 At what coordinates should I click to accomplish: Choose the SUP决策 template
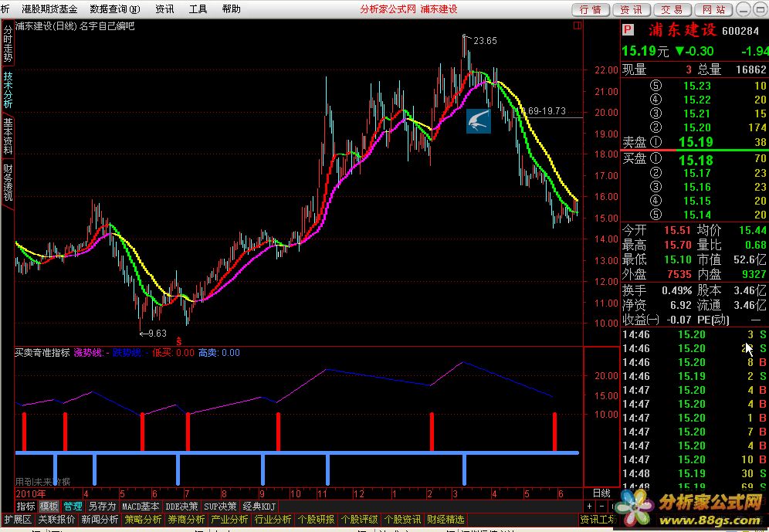coord(220,506)
